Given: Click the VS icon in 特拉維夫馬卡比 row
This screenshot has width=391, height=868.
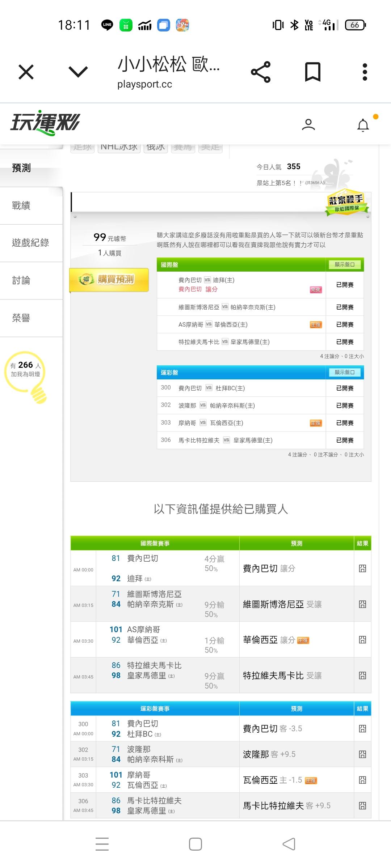Looking at the screenshot, I should 225,341.
